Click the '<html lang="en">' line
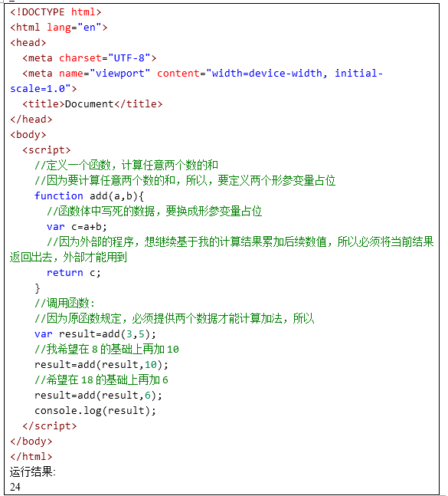448x496 pixels. pyautogui.click(x=59, y=27)
